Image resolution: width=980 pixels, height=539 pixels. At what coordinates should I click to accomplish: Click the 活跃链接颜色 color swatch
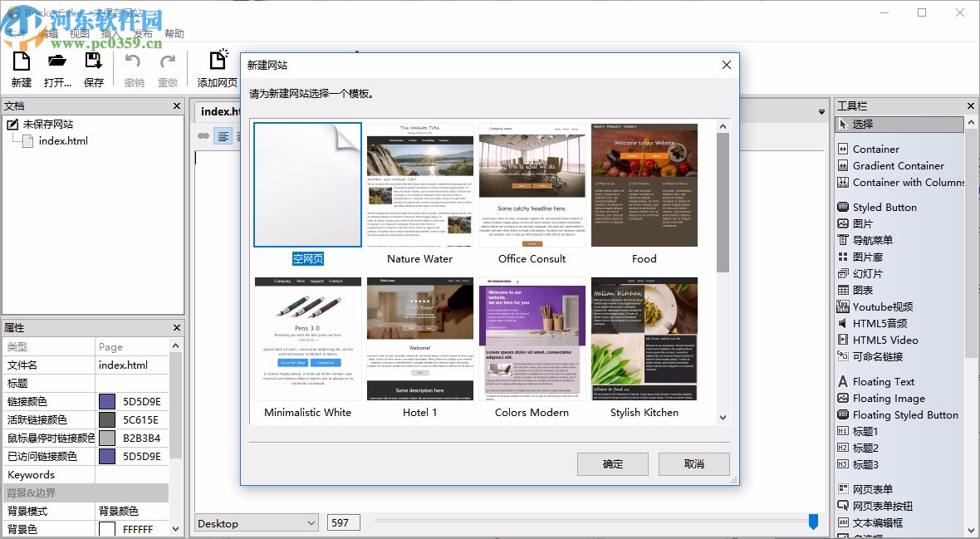coord(107,419)
